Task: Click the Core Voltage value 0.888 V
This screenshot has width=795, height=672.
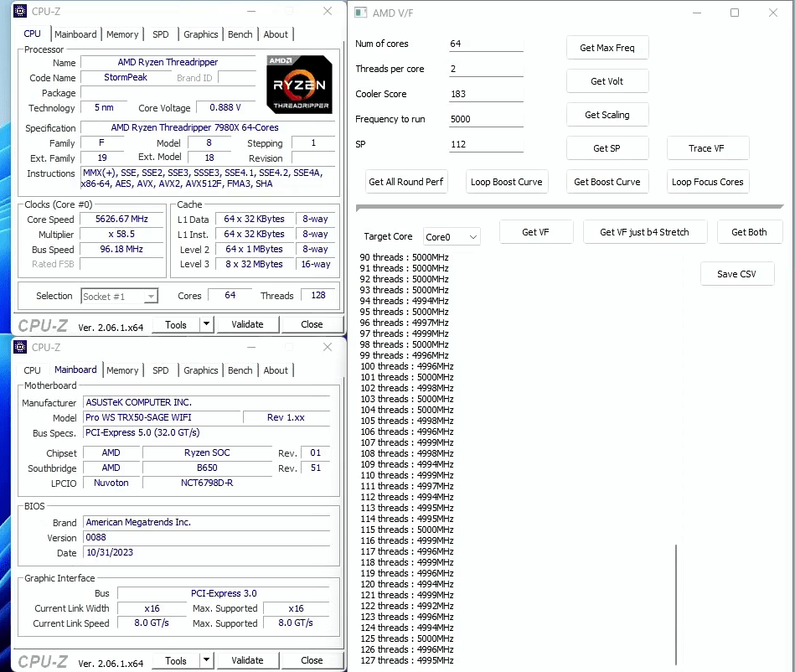Action: pyautogui.click(x=225, y=107)
